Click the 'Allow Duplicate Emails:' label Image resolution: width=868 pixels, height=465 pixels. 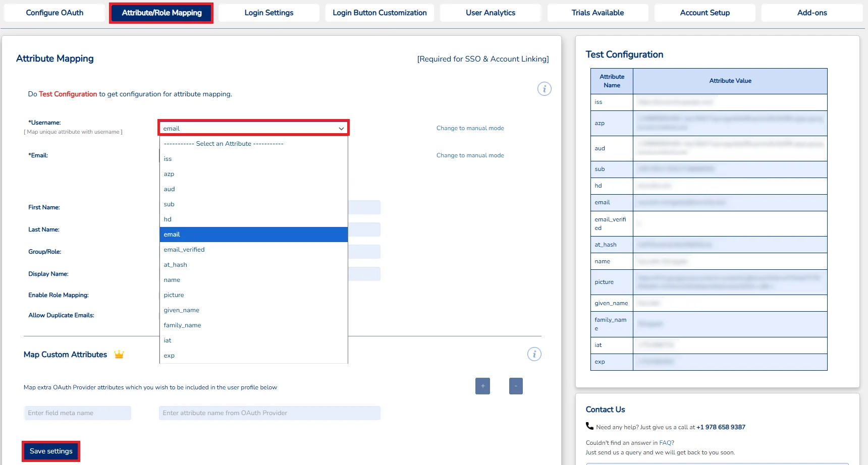pyautogui.click(x=61, y=315)
